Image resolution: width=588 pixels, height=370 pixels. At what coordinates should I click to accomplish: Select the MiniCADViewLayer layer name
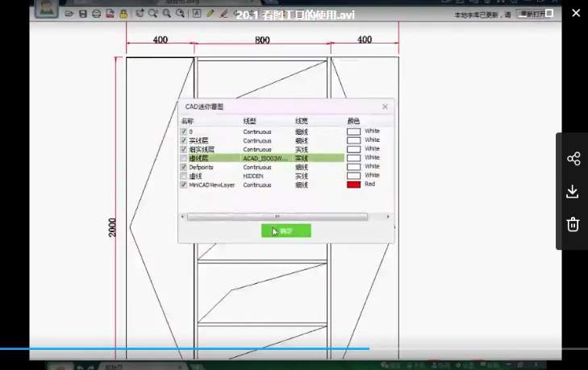coord(212,185)
